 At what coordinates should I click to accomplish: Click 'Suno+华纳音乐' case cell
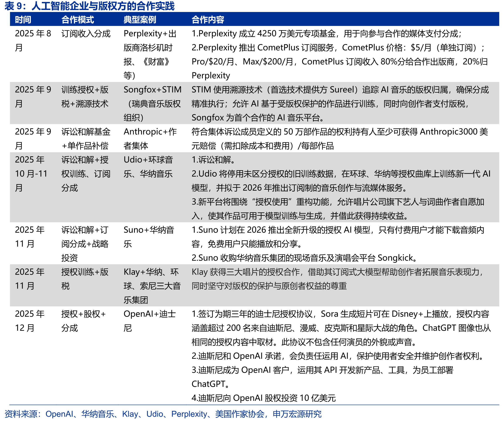pyautogui.click(x=149, y=237)
